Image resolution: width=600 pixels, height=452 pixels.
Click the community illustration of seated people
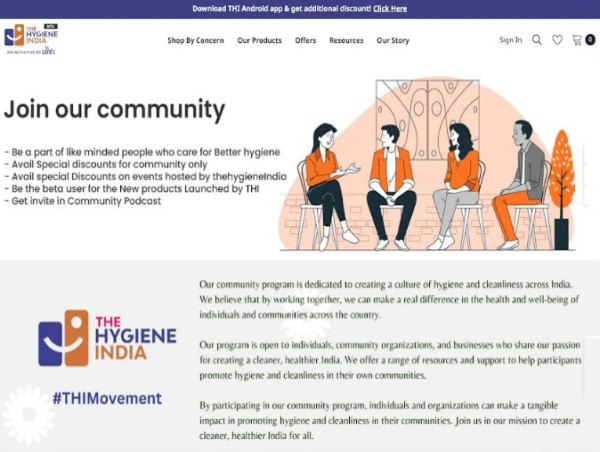coord(427,165)
